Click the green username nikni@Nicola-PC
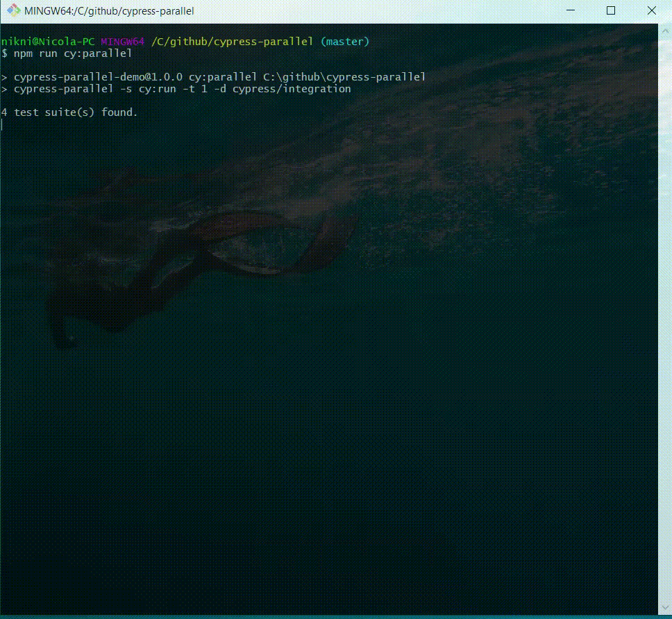 (x=47, y=42)
